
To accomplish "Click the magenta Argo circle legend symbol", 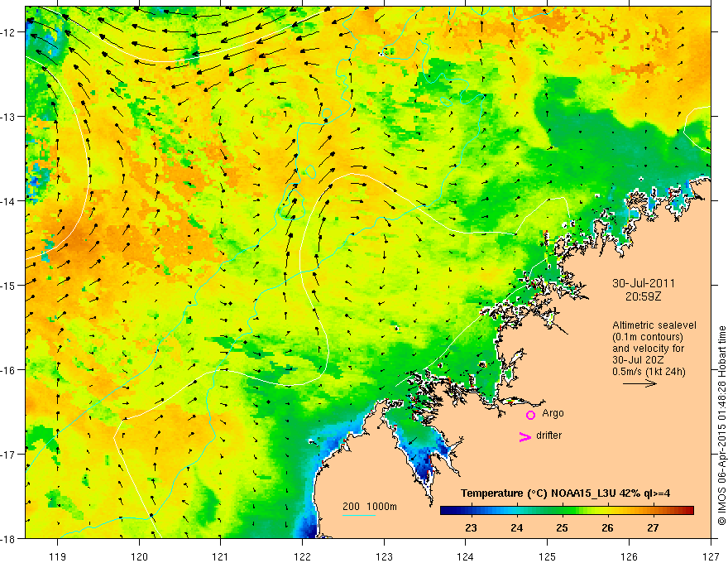I will tap(530, 415).
